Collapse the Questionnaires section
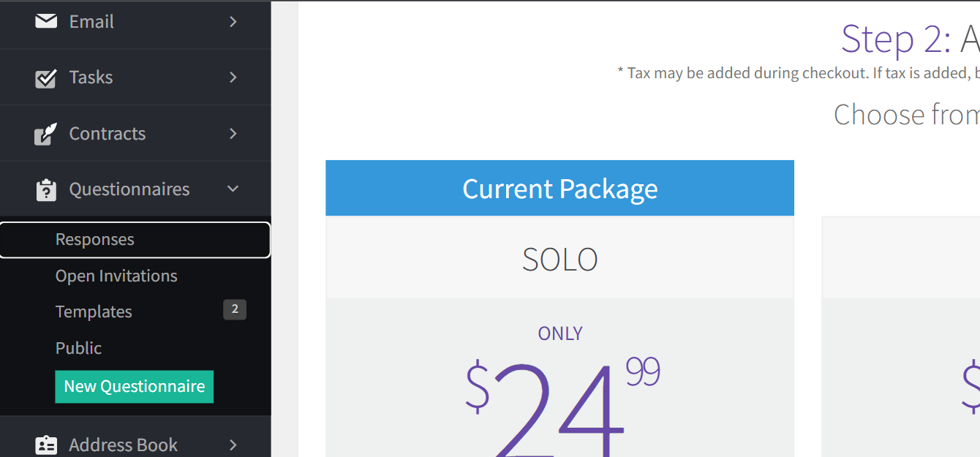 [x=233, y=189]
